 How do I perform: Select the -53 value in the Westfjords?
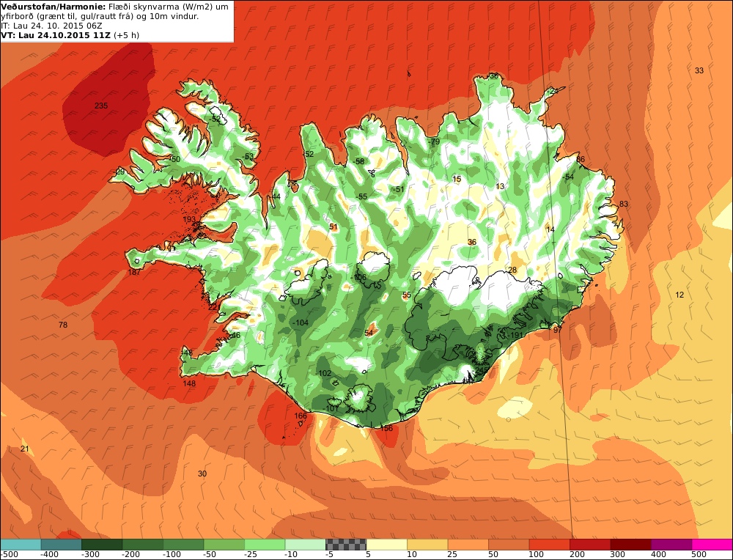pyautogui.click(x=248, y=157)
